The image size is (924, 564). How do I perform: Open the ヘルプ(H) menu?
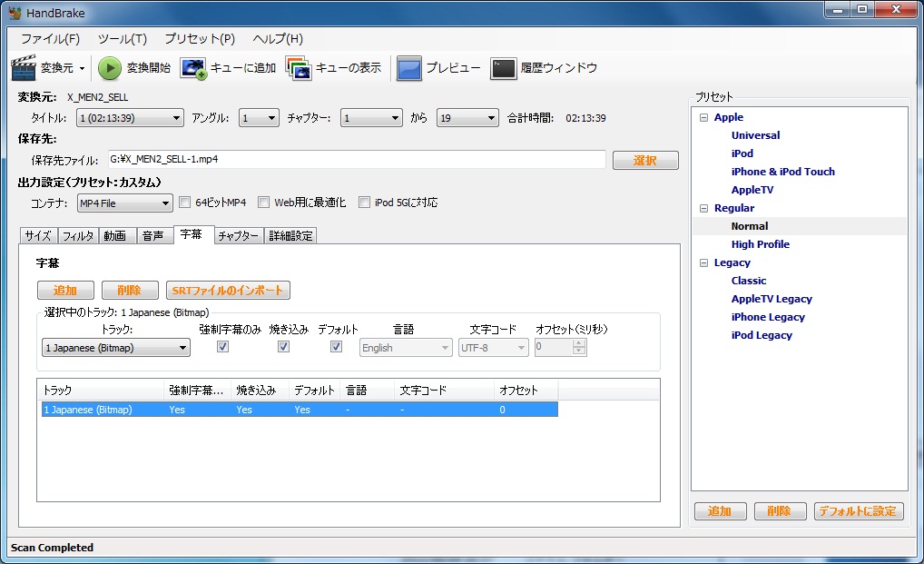pyautogui.click(x=278, y=39)
